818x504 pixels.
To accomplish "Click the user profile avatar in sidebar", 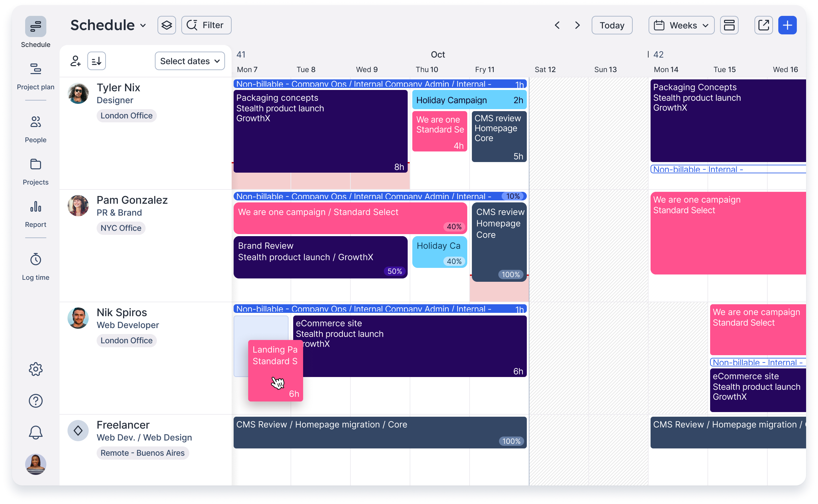I will pyautogui.click(x=36, y=464).
